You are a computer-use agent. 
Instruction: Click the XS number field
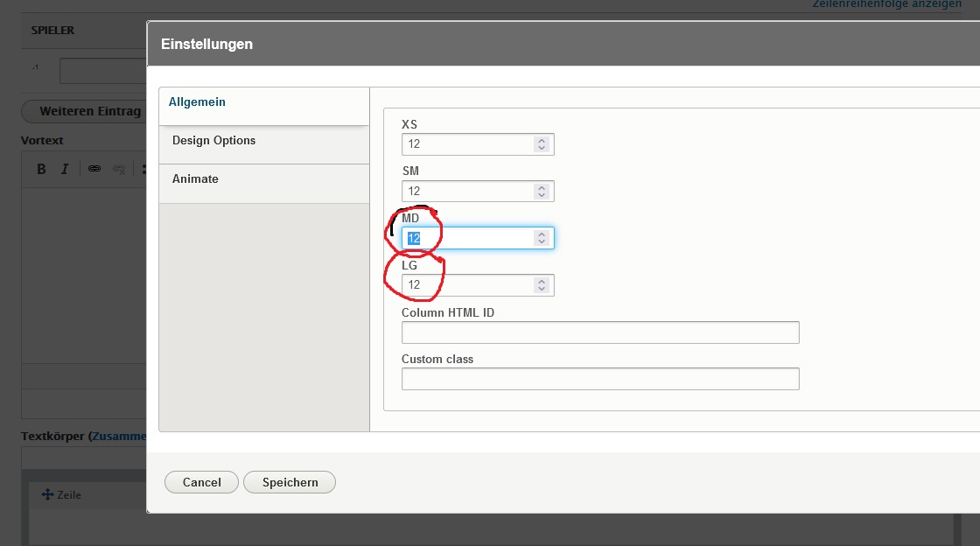pos(478,144)
